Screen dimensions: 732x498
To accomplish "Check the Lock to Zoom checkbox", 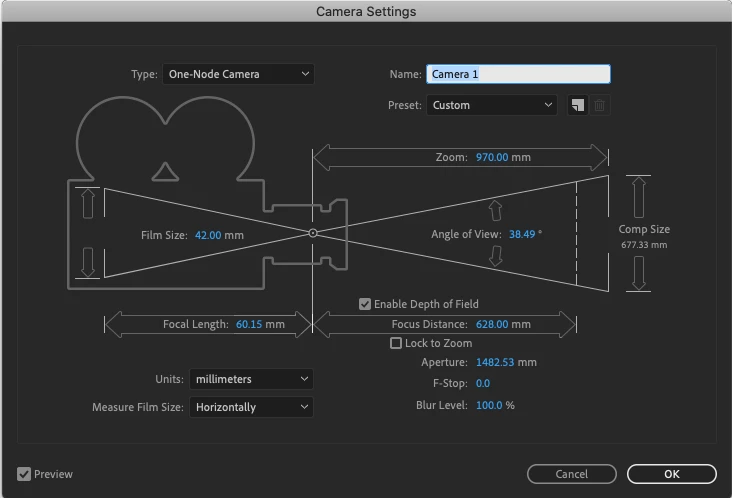I will click(x=396, y=343).
